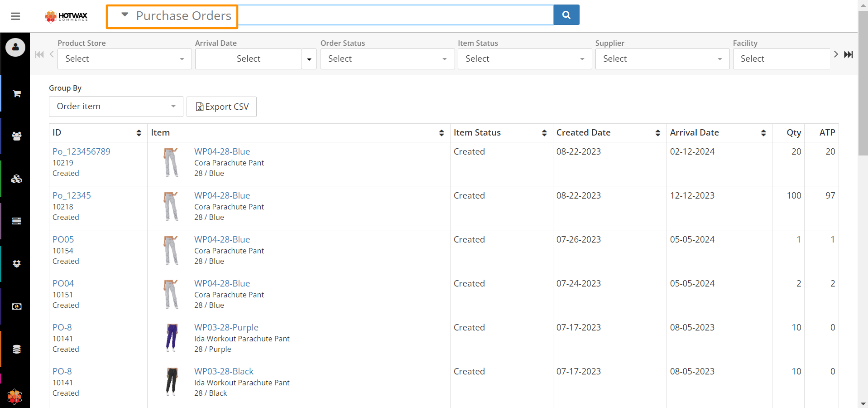Open the Group By Order item dropdown
The image size is (868, 408).
(116, 107)
